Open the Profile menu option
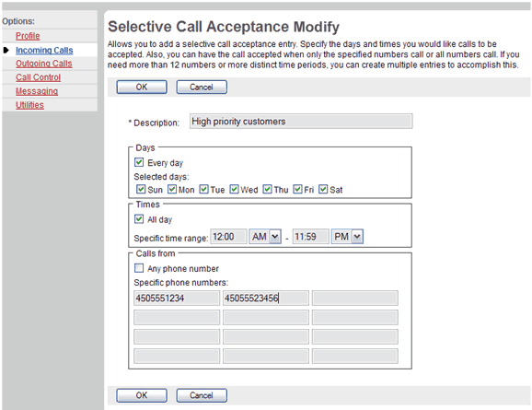Image resolution: width=532 pixels, height=410 pixels. (x=28, y=36)
